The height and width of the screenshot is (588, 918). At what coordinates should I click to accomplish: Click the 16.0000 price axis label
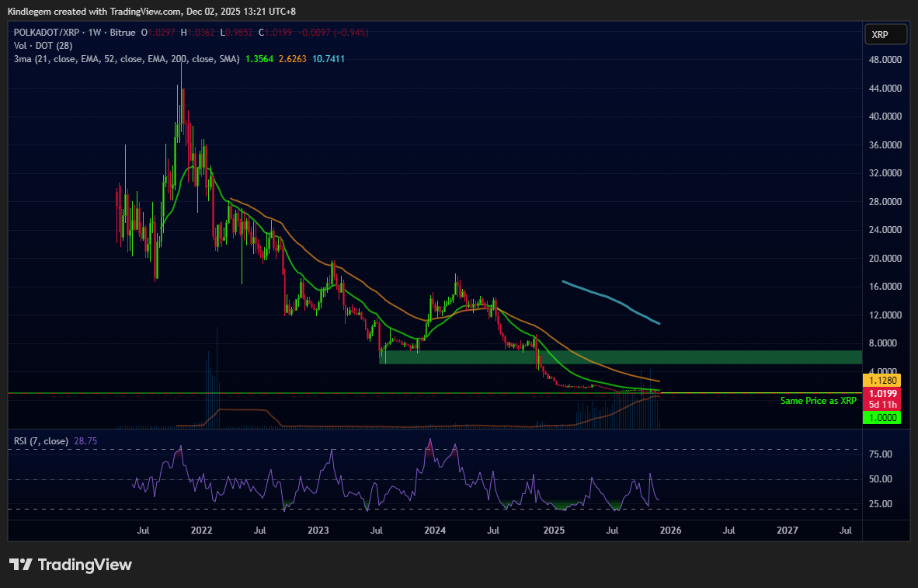tap(885, 287)
